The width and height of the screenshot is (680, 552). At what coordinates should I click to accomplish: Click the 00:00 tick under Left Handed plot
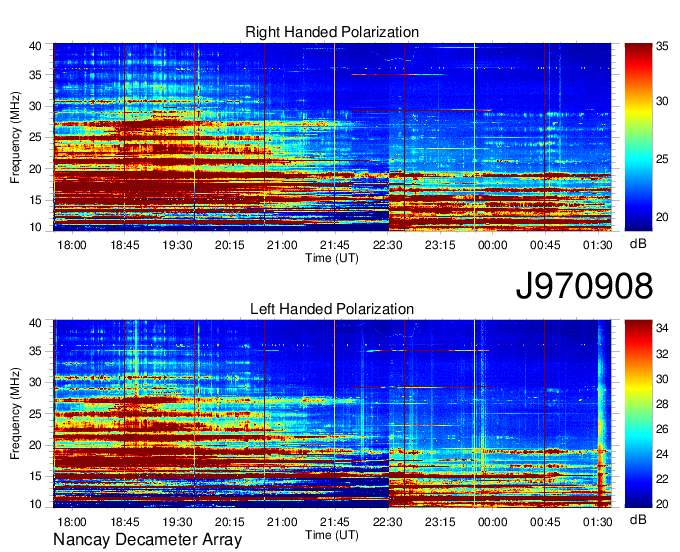pos(493,522)
